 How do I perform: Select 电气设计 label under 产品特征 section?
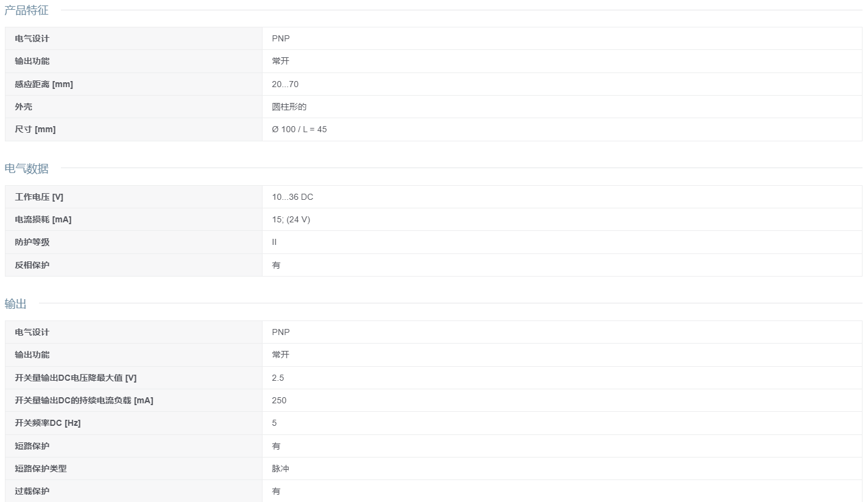click(x=32, y=38)
